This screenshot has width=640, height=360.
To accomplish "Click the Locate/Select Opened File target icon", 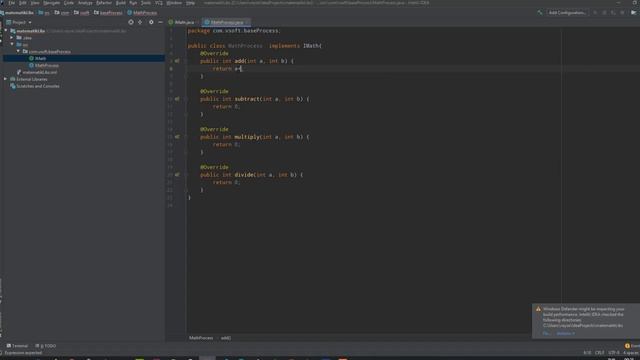I will pos(131,22).
